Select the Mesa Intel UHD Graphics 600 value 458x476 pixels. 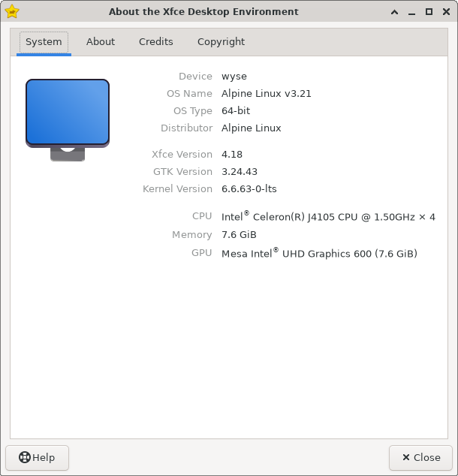(x=319, y=253)
